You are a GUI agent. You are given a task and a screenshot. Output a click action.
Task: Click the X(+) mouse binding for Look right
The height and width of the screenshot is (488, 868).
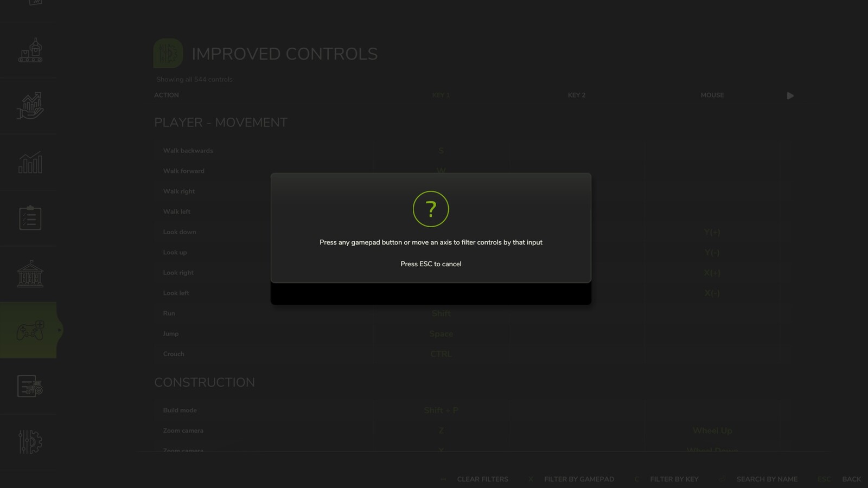[x=712, y=273]
